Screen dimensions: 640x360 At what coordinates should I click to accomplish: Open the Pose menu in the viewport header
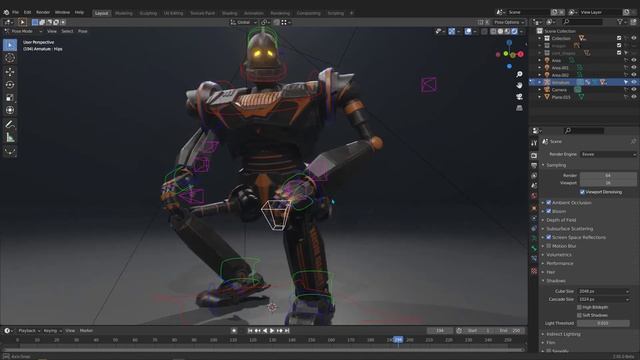pyautogui.click(x=82, y=31)
